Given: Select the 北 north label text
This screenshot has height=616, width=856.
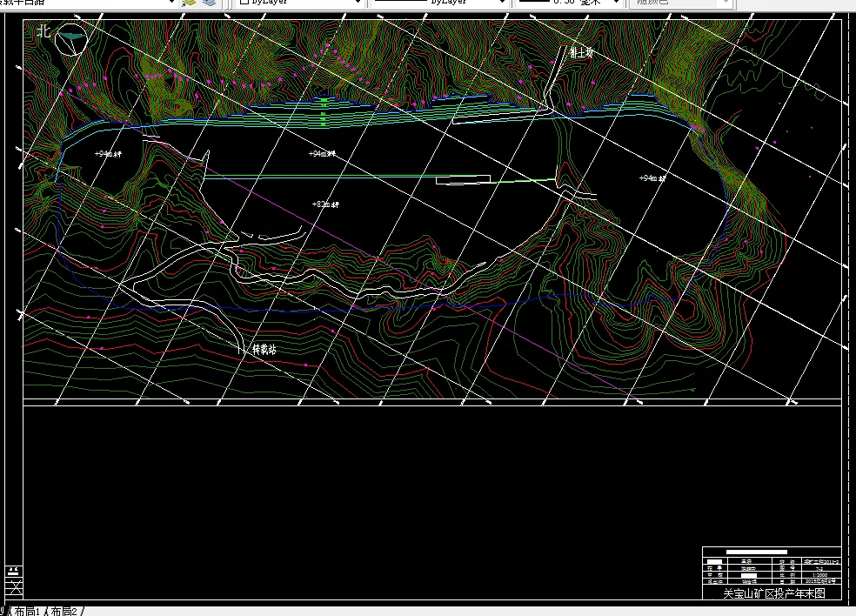Looking at the screenshot, I should point(43,31).
